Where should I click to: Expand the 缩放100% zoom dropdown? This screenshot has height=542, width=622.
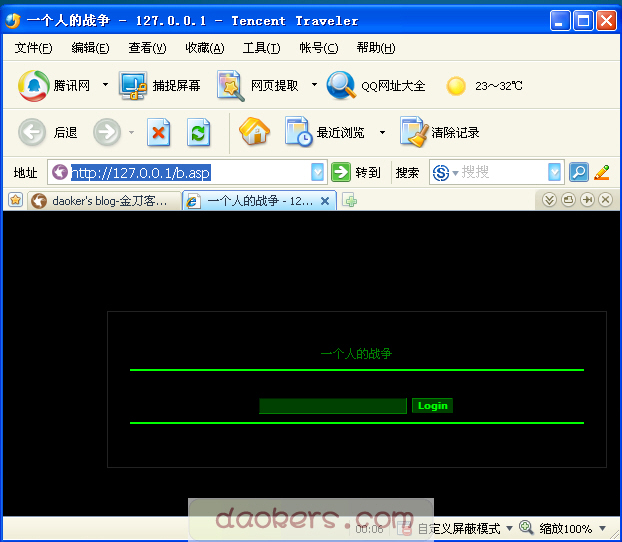pyautogui.click(x=603, y=528)
